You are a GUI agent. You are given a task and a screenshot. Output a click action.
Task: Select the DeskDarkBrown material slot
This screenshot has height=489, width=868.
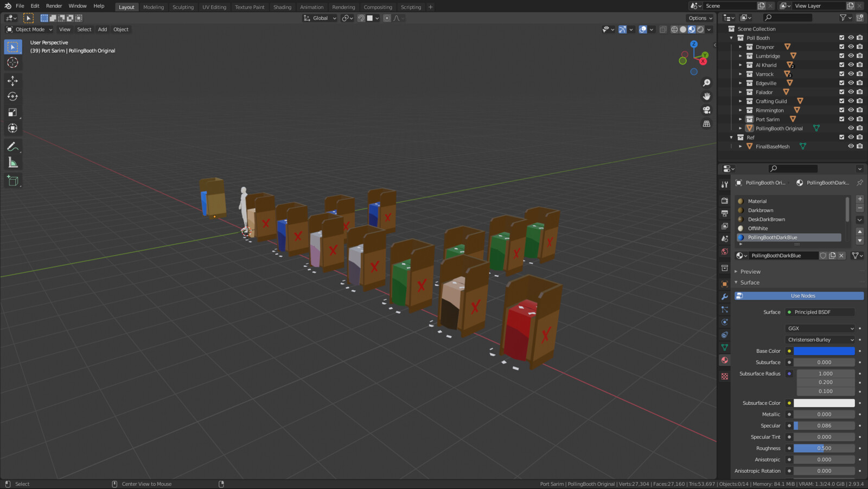pos(789,219)
